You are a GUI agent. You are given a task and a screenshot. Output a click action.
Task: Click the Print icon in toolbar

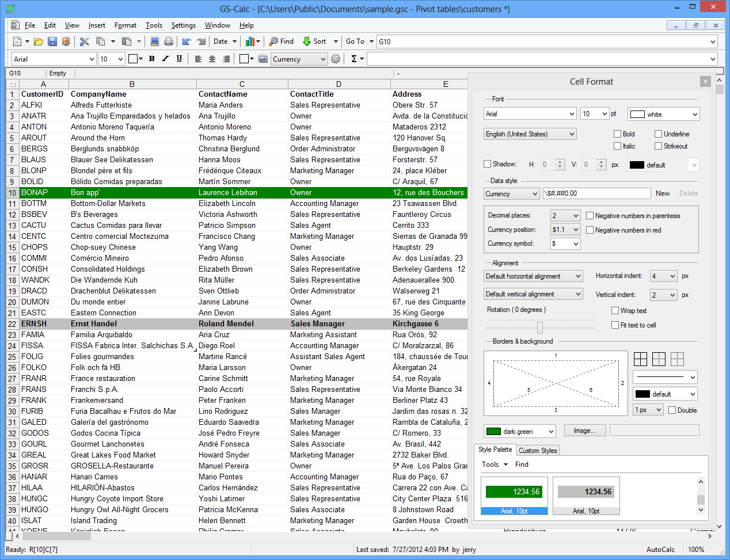click(169, 41)
